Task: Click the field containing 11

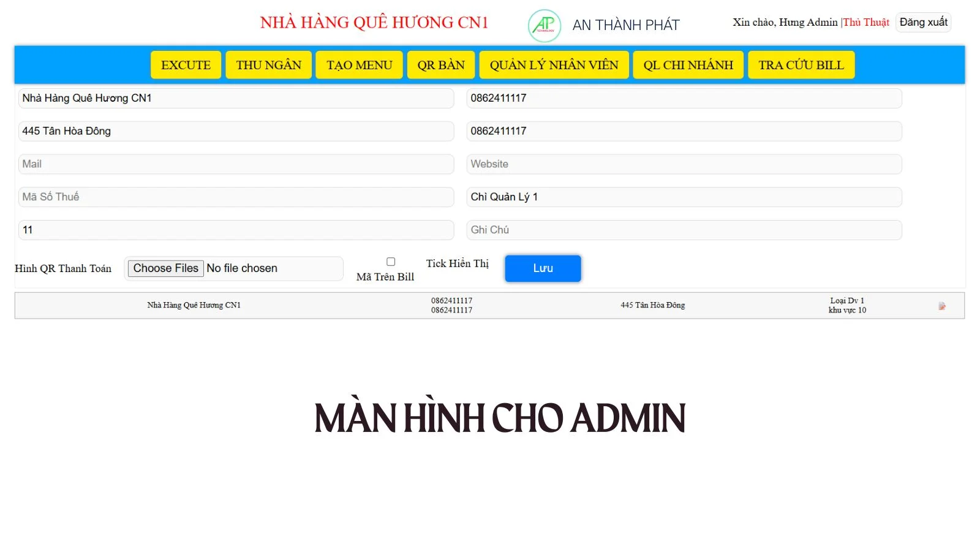Action: (236, 230)
